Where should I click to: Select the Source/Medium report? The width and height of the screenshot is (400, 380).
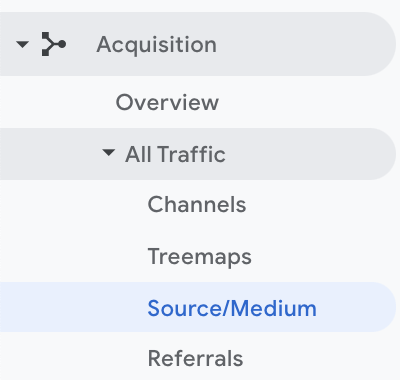(232, 308)
